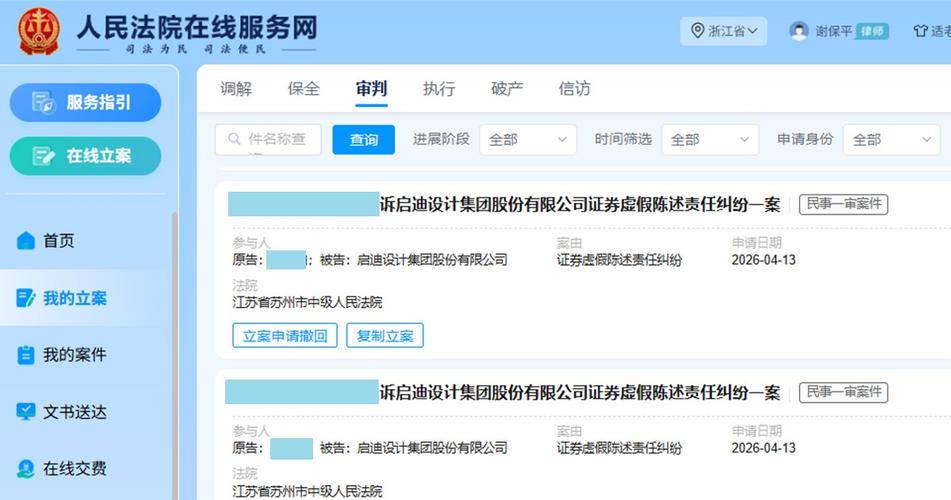Switch to the 信访 tab
This screenshot has height=500, width=951.
click(574, 89)
